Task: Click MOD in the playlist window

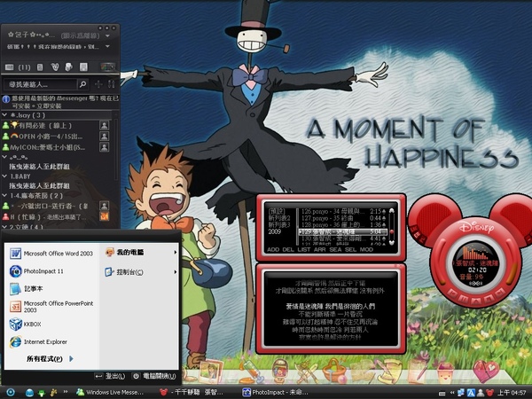Action: coord(366,249)
